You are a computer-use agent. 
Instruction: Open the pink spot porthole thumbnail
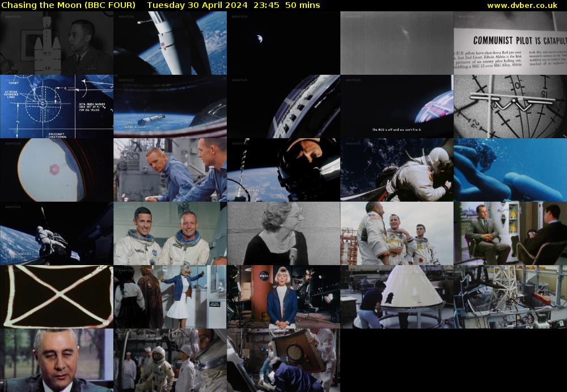pyautogui.click(x=56, y=170)
